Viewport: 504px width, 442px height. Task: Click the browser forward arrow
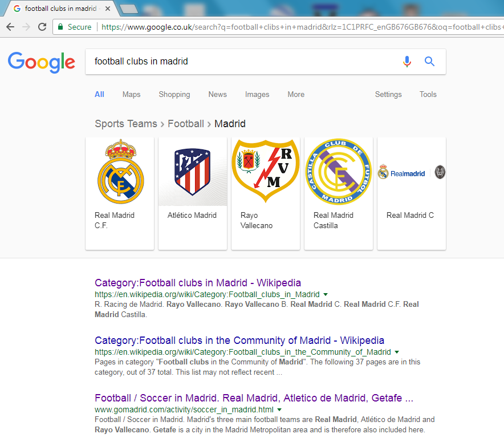(x=26, y=27)
